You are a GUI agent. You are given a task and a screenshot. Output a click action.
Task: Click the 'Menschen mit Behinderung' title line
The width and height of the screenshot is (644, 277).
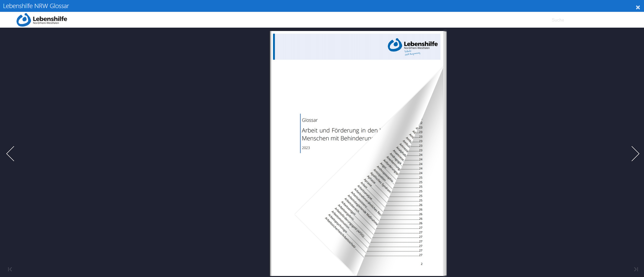pyautogui.click(x=336, y=138)
